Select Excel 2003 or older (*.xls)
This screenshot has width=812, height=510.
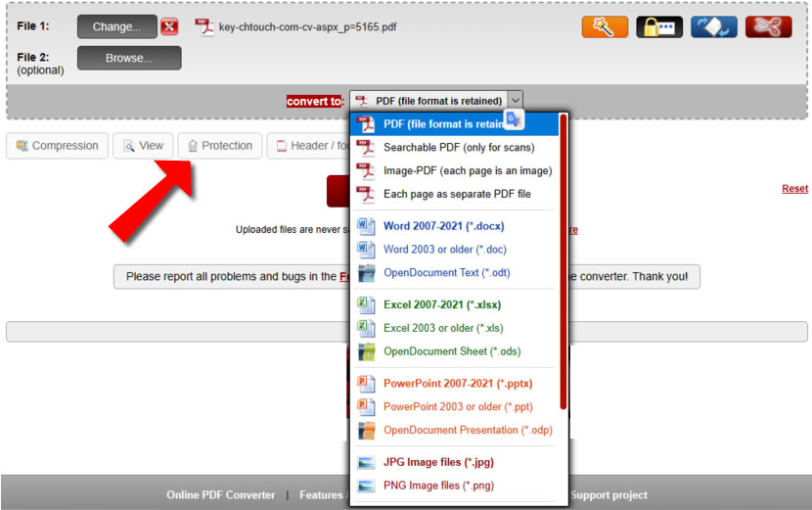(x=455, y=328)
